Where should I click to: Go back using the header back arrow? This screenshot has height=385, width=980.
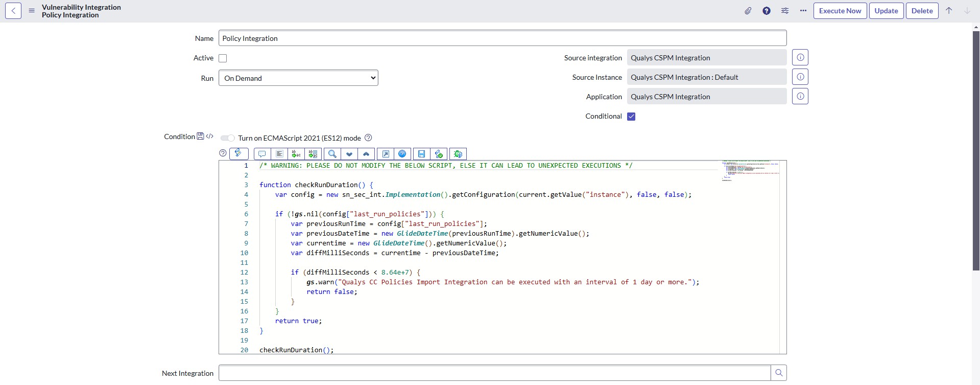point(13,11)
